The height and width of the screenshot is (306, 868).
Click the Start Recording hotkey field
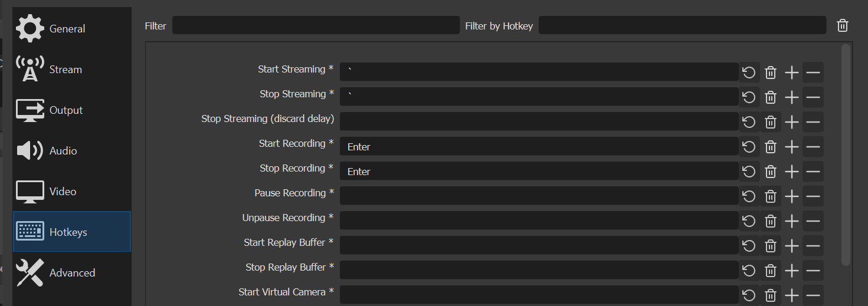coord(539,147)
